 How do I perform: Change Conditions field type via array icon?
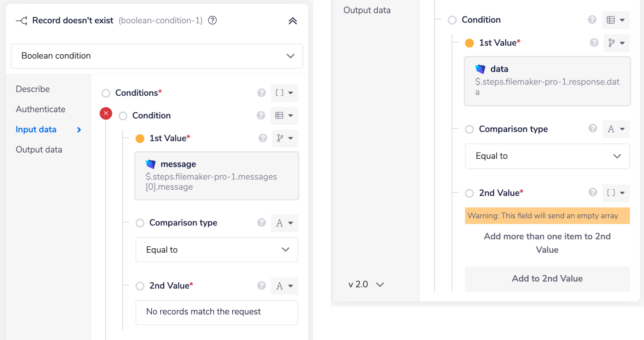click(284, 93)
